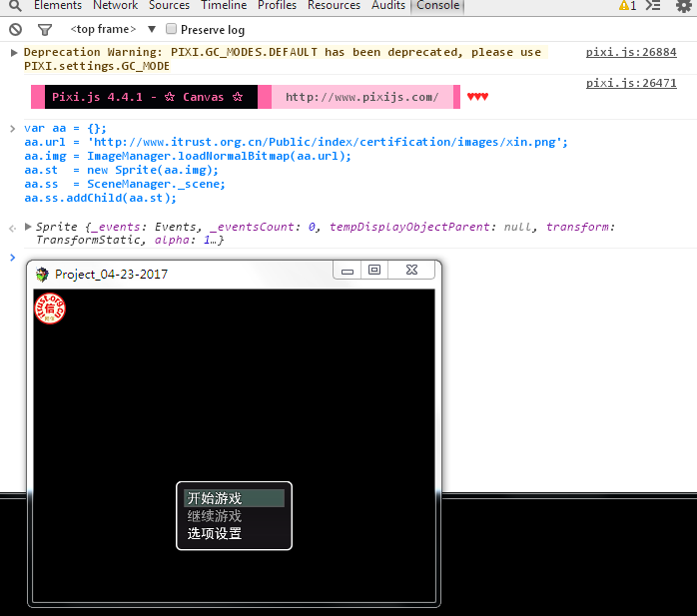Screen dimensions: 697x616
Task: Click the aa.url assignment line
Action: (296, 142)
